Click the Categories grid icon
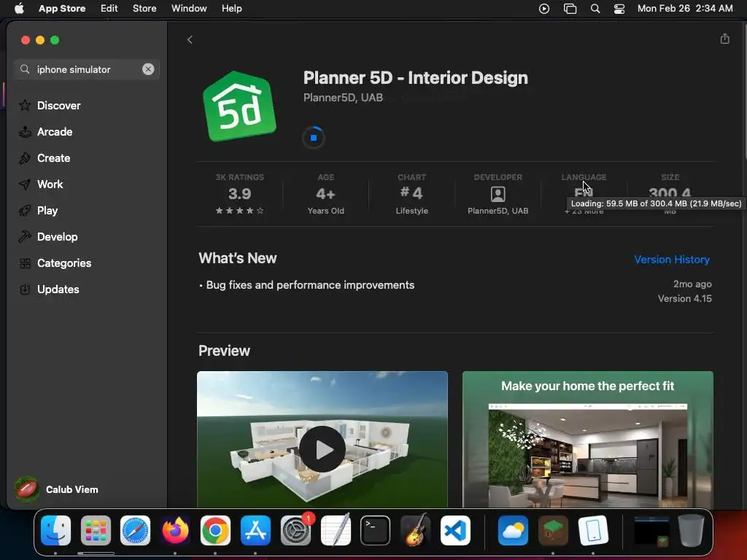Image resolution: width=747 pixels, height=560 pixels. [x=25, y=262]
